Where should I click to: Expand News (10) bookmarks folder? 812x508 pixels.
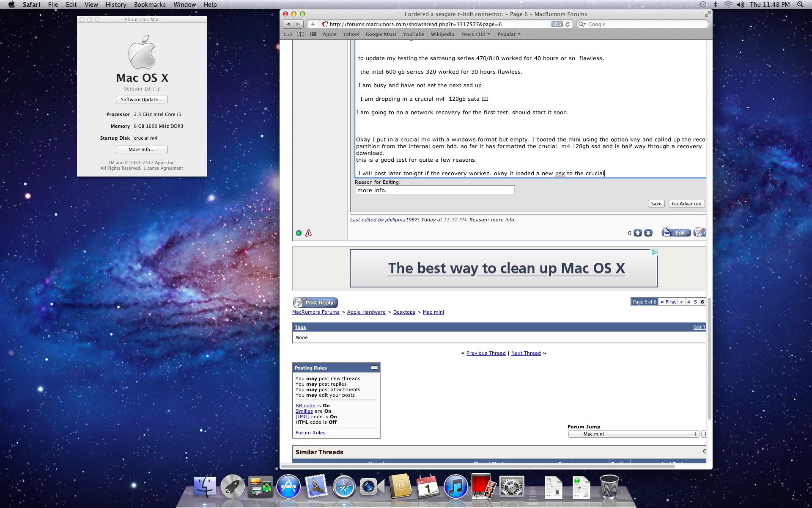click(475, 34)
